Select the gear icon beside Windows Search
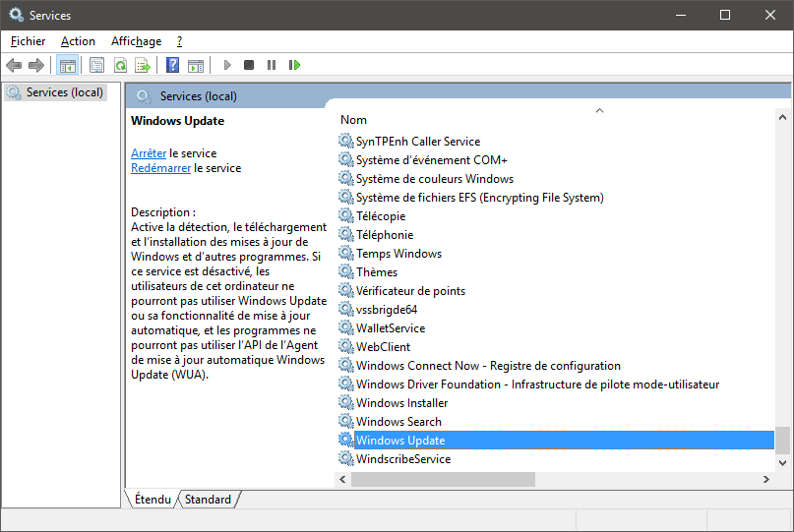This screenshot has height=532, width=794. 346,421
